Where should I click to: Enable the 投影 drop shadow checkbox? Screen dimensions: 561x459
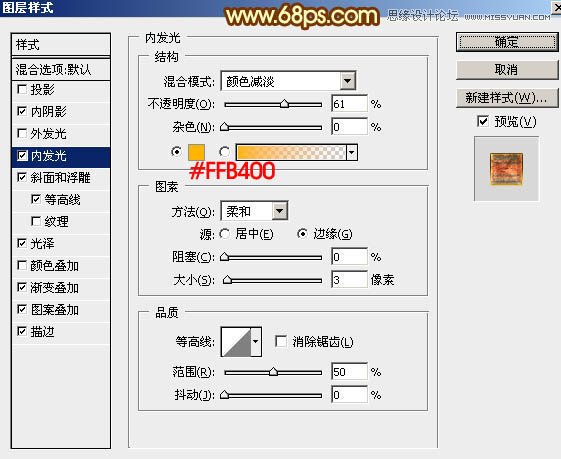22,89
